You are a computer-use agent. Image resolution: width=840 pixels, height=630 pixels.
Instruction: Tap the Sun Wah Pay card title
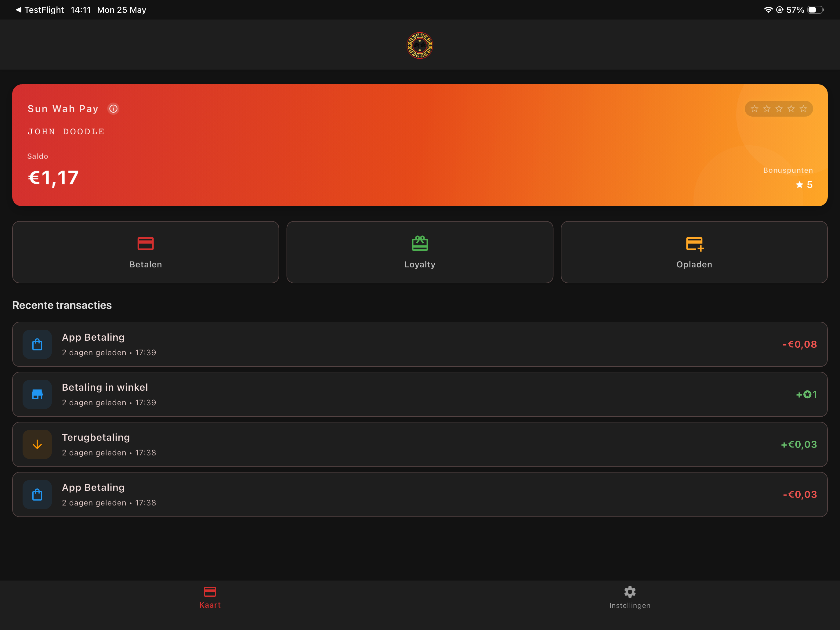63,109
